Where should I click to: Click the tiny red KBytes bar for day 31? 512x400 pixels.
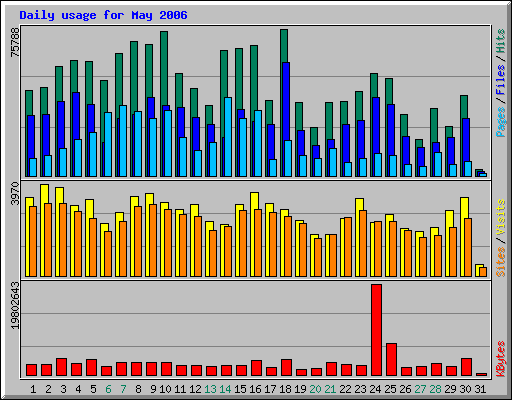[x=482, y=374]
